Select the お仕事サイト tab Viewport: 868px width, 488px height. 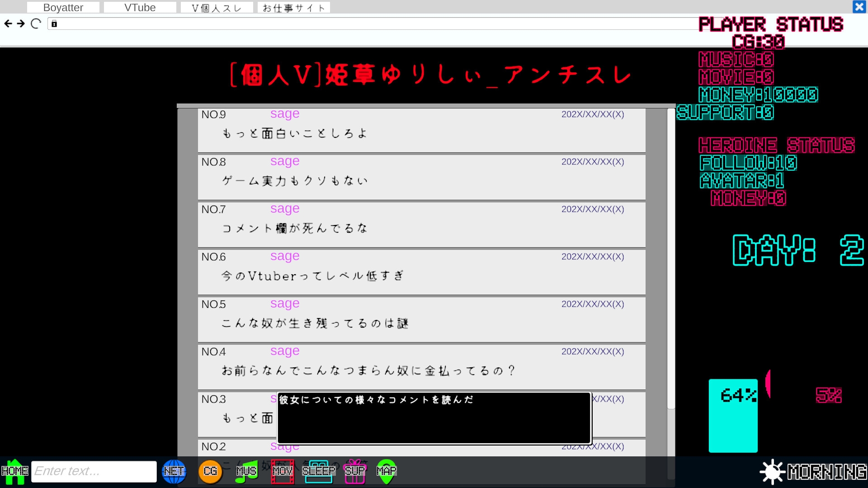tap(293, 7)
